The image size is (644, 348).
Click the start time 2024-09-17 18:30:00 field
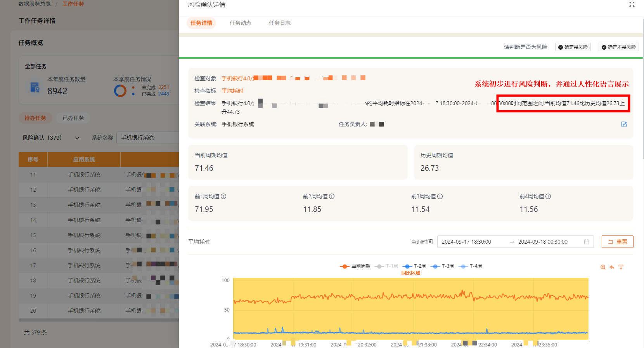[x=466, y=242]
